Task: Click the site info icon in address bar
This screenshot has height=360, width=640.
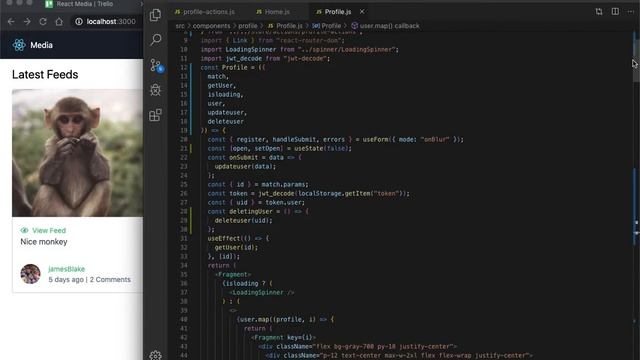Action: click(x=79, y=21)
